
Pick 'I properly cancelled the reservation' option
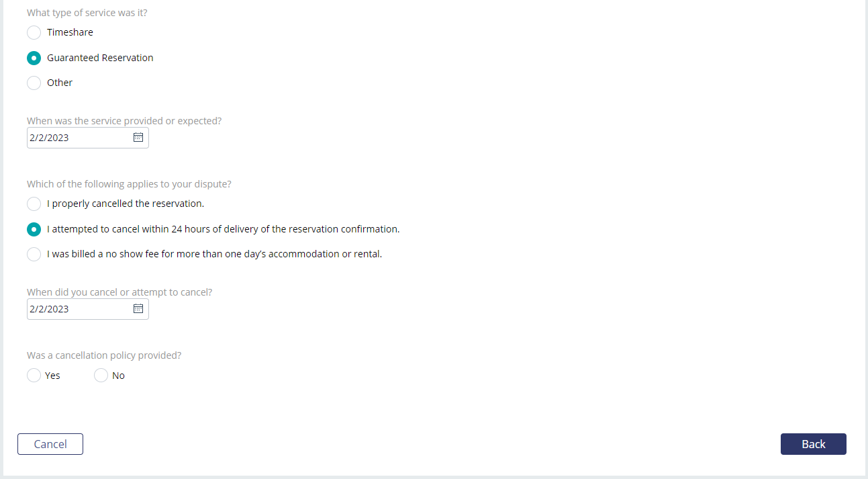[x=34, y=204]
